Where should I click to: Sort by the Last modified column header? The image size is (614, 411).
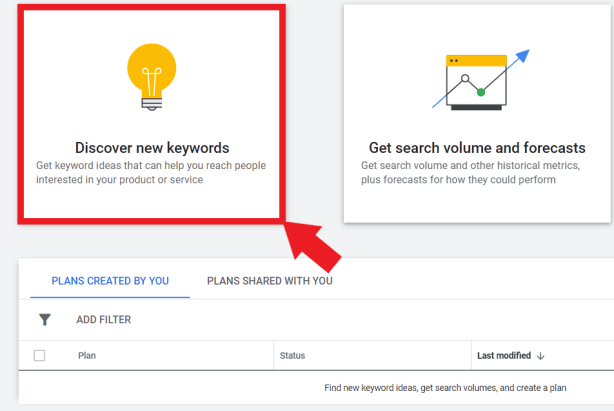point(504,355)
